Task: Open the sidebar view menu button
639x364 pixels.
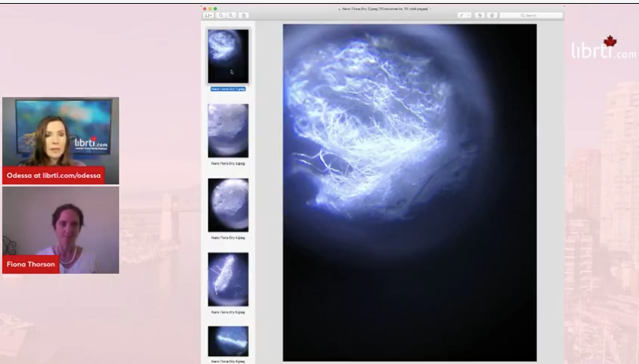Action: (x=208, y=15)
